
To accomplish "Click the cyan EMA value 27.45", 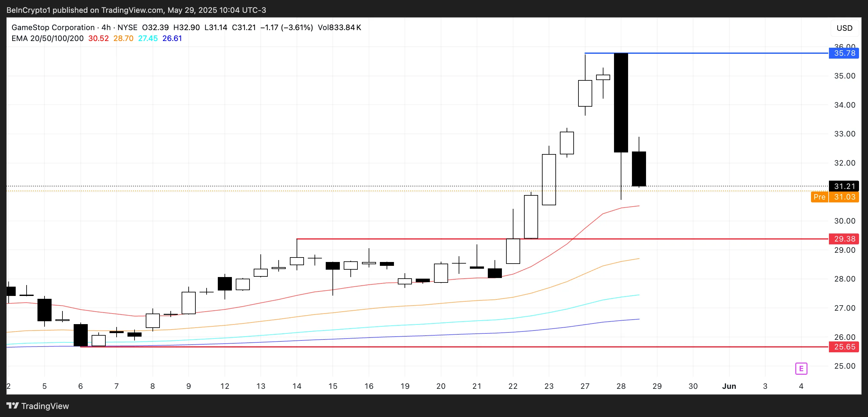I will [148, 38].
